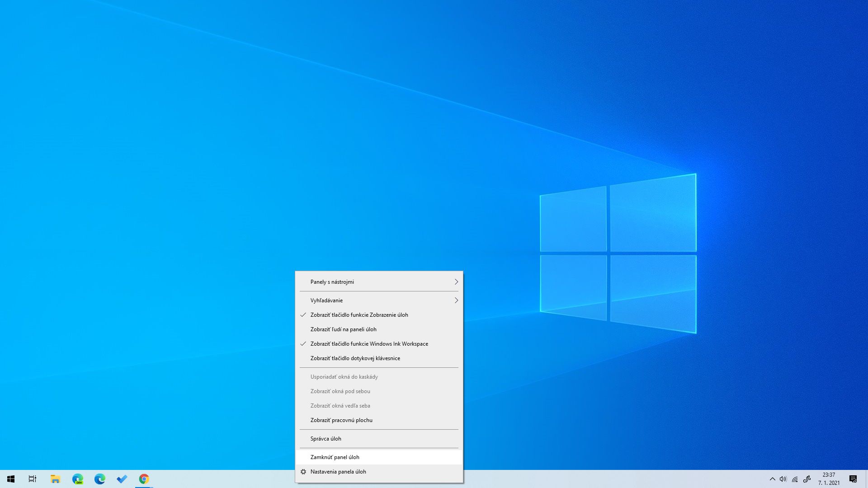868x488 pixels.
Task: Open Správca úloh from the menu
Action: (379, 439)
